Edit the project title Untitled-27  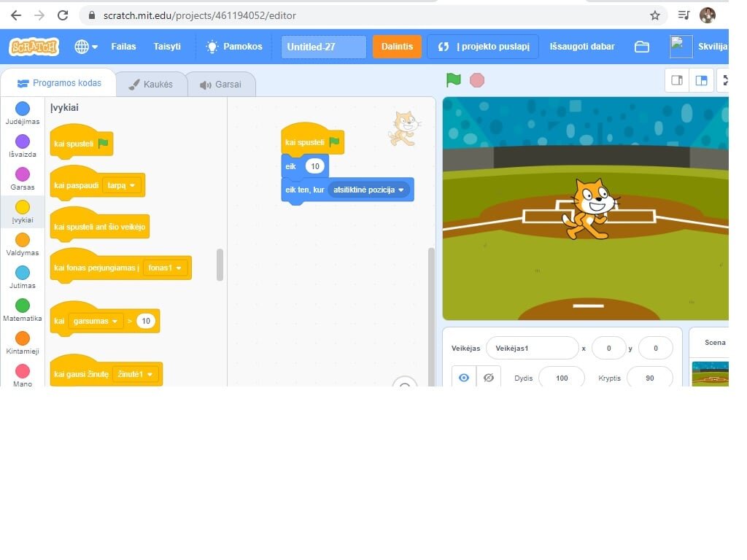point(323,47)
